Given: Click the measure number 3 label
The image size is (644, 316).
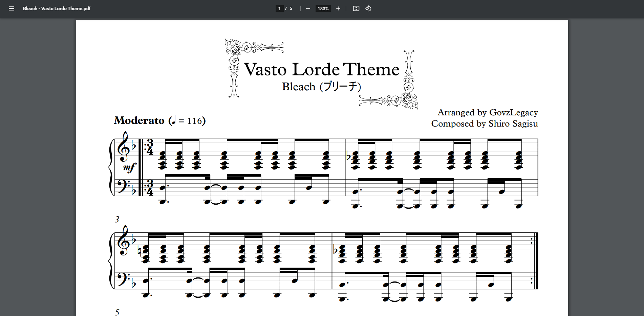Looking at the screenshot, I should click(117, 220).
